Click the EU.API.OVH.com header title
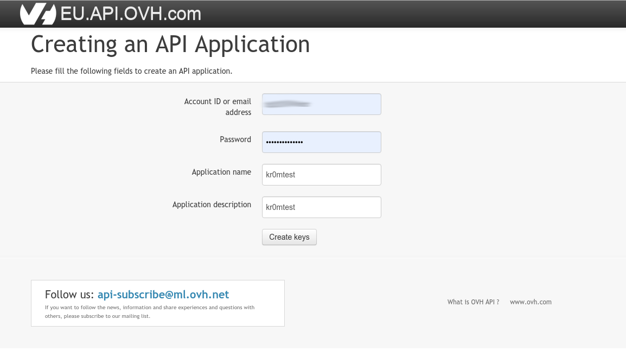Image resolution: width=626 pixels, height=364 pixels. [x=131, y=14]
